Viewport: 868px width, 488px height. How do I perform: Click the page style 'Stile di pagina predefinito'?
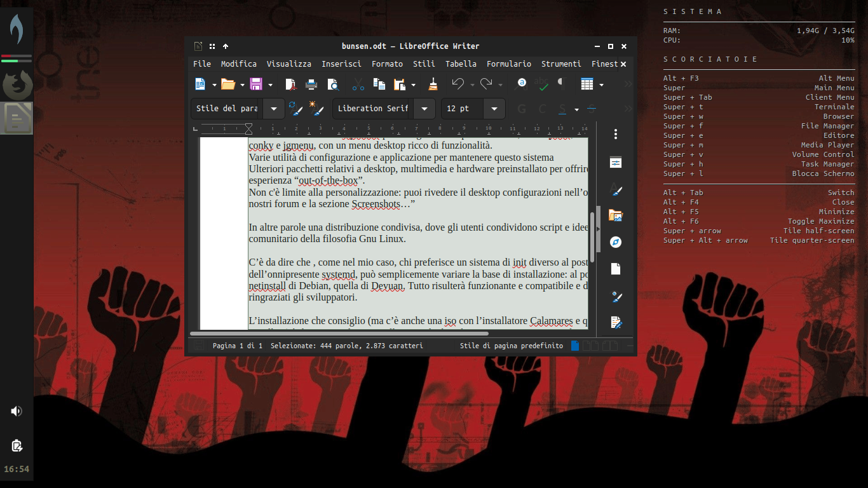(x=511, y=346)
